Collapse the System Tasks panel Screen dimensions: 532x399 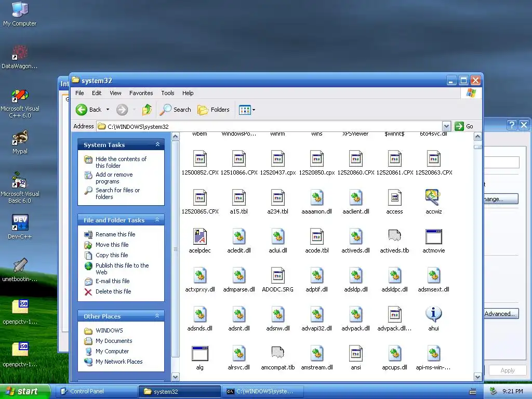[157, 144]
